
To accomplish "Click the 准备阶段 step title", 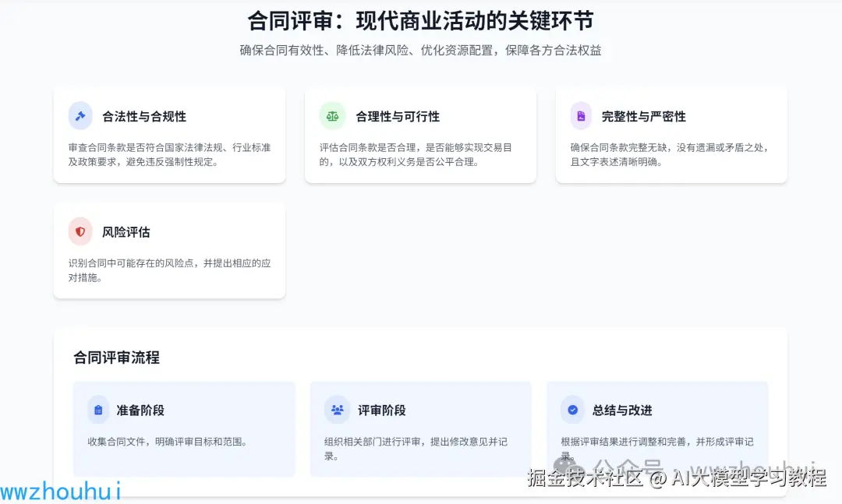I will [x=140, y=410].
